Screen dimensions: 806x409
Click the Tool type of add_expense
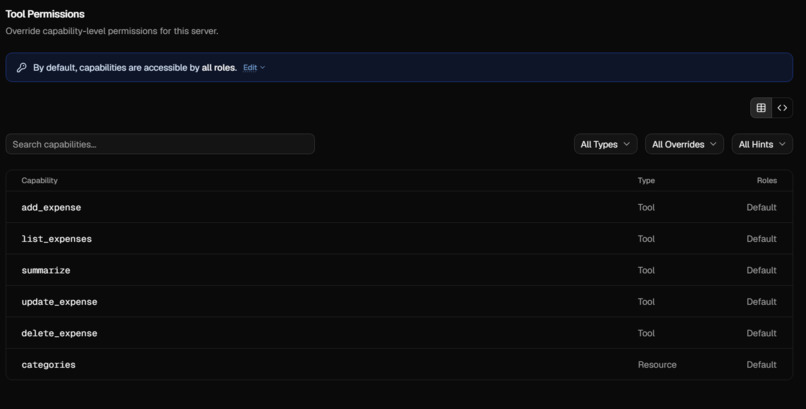click(646, 208)
